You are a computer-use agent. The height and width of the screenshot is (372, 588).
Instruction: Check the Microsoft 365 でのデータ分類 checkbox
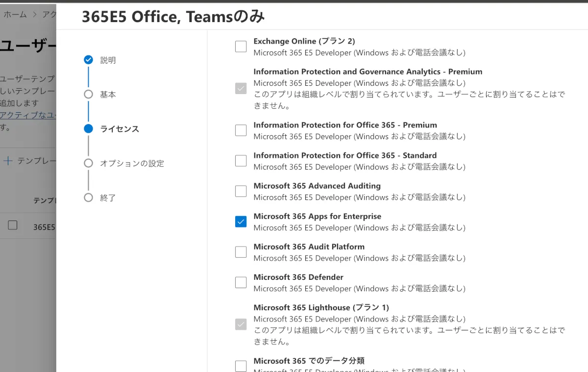pos(241,366)
